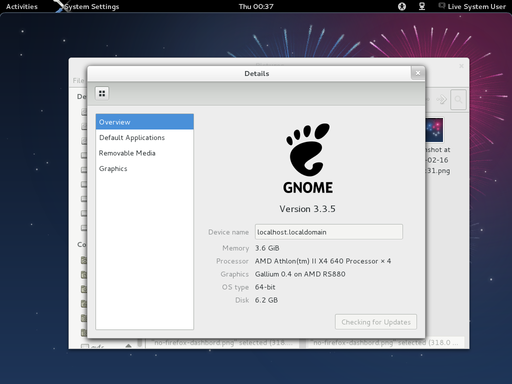Select Overview in the sidebar

(x=145, y=122)
